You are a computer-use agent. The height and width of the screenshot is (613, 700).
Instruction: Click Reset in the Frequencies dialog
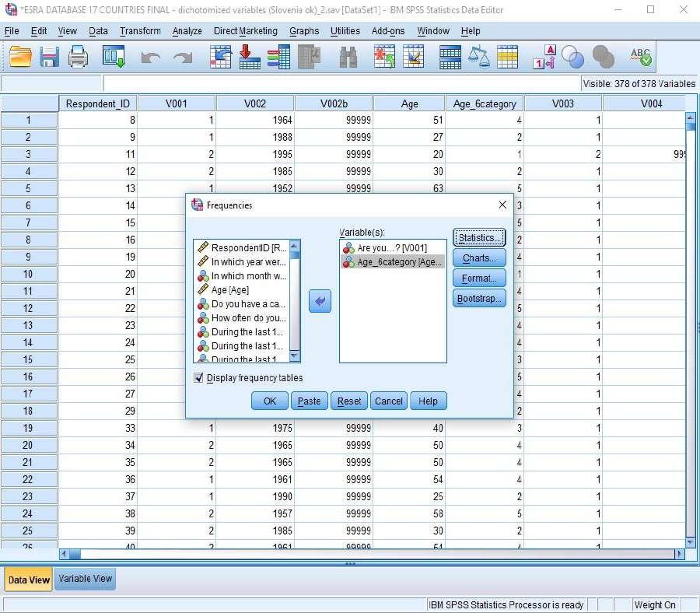pyautogui.click(x=348, y=401)
